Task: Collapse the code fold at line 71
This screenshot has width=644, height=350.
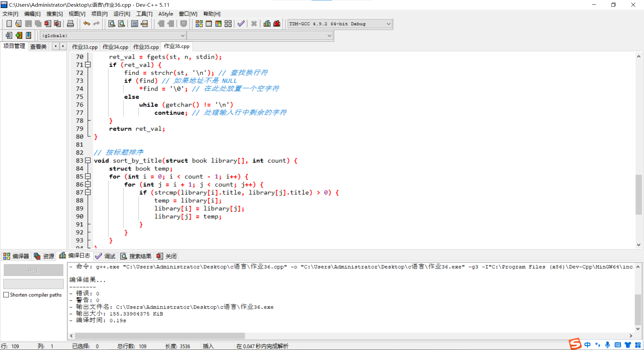Action: click(x=88, y=64)
